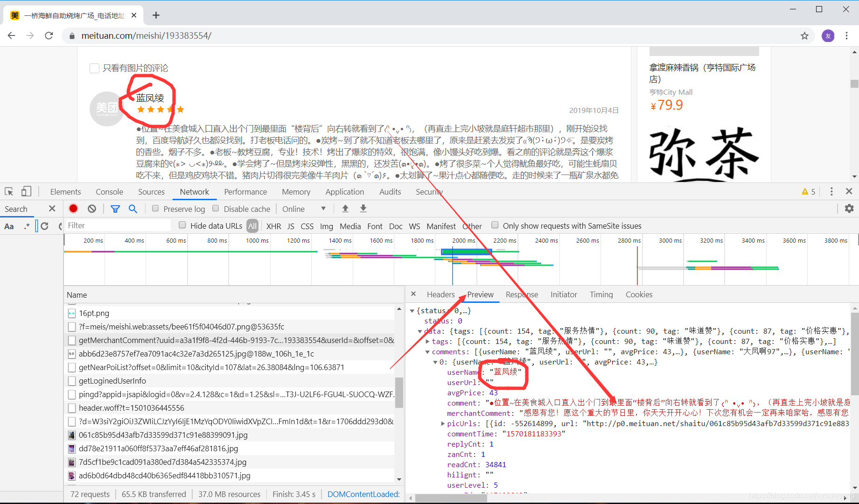Image resolution: width=859 pixels, height=504 pixels.
Task: Close the meituan browser tab
Action: tap(134, 15)
